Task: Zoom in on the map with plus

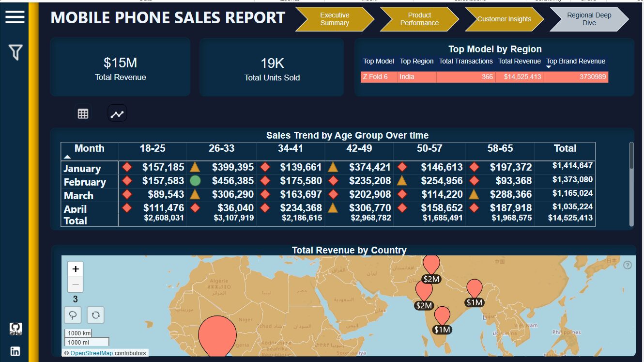Action: 76,269
